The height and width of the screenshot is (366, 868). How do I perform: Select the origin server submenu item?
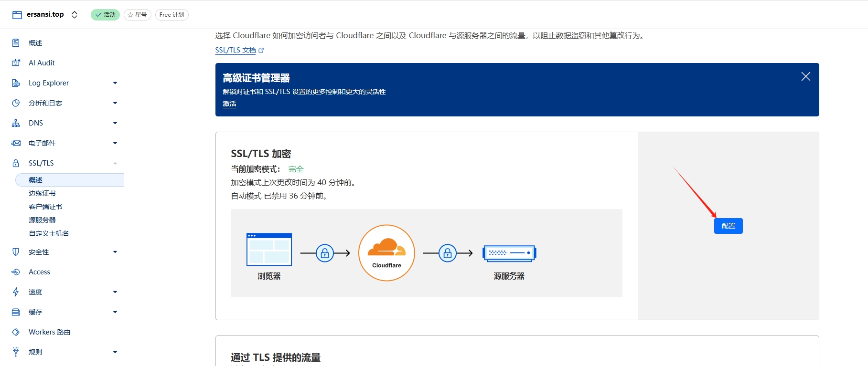(x=42, y=220)
